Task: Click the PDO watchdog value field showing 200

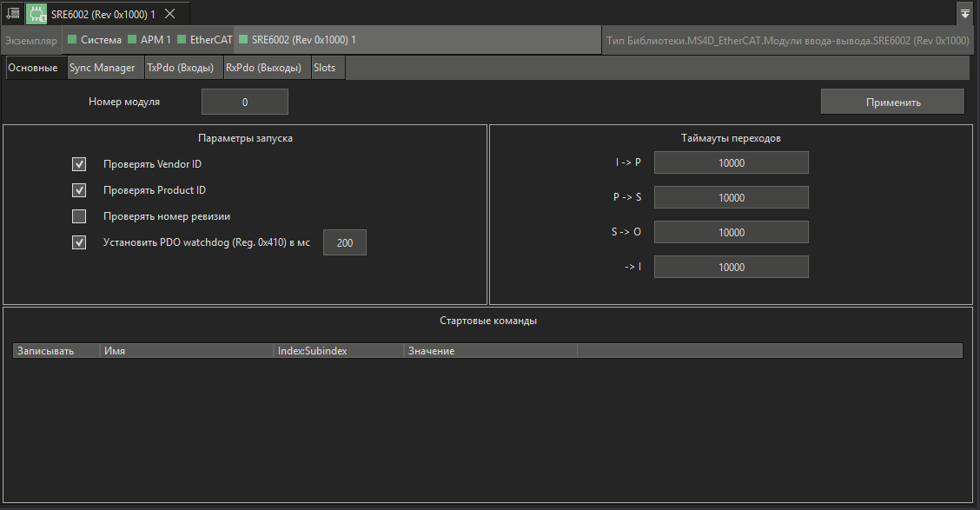Action: pos(345,242)
